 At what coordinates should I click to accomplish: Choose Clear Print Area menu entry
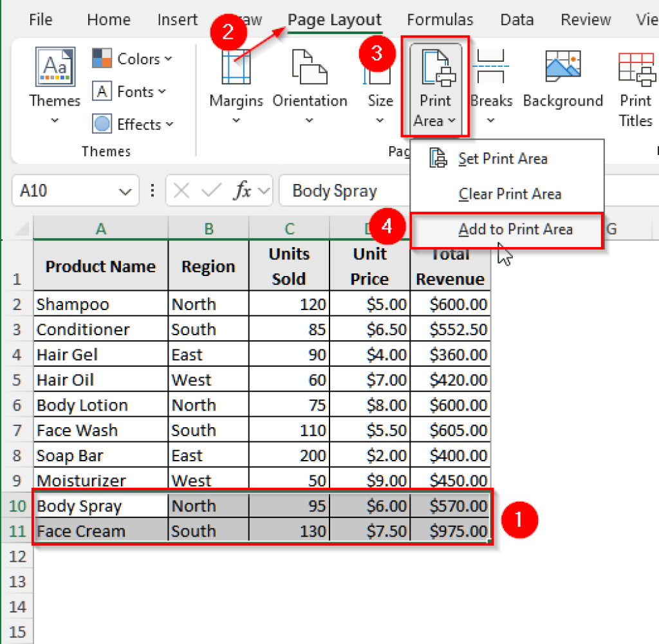[x=509, y=194]
